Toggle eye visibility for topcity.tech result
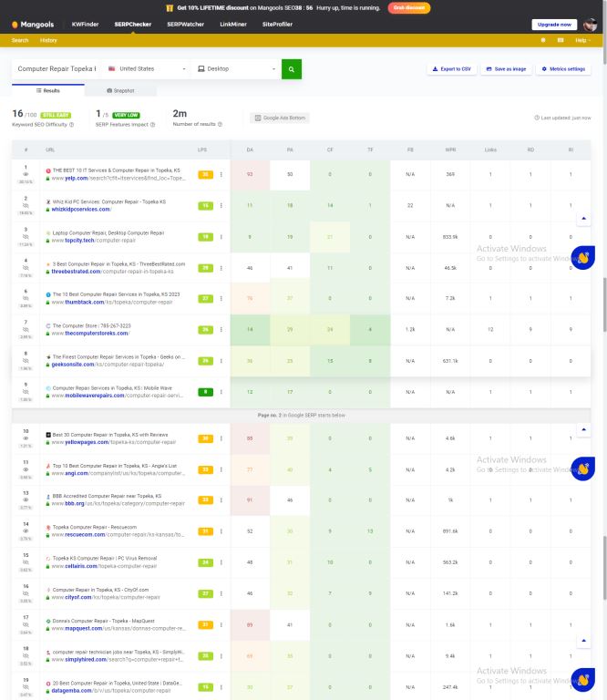 pyautogui.click(x=26, y=237)
